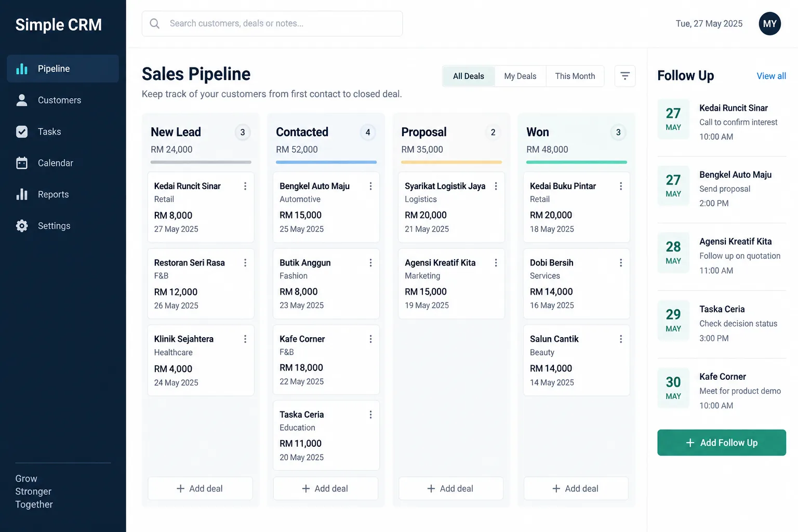Open Tasks via its checkmark icon

[22, 132]
